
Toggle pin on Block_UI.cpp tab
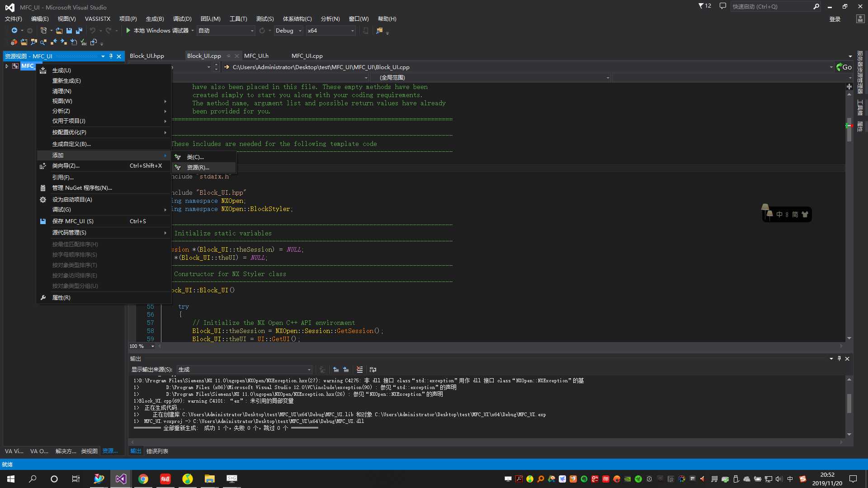coord(229,56)
